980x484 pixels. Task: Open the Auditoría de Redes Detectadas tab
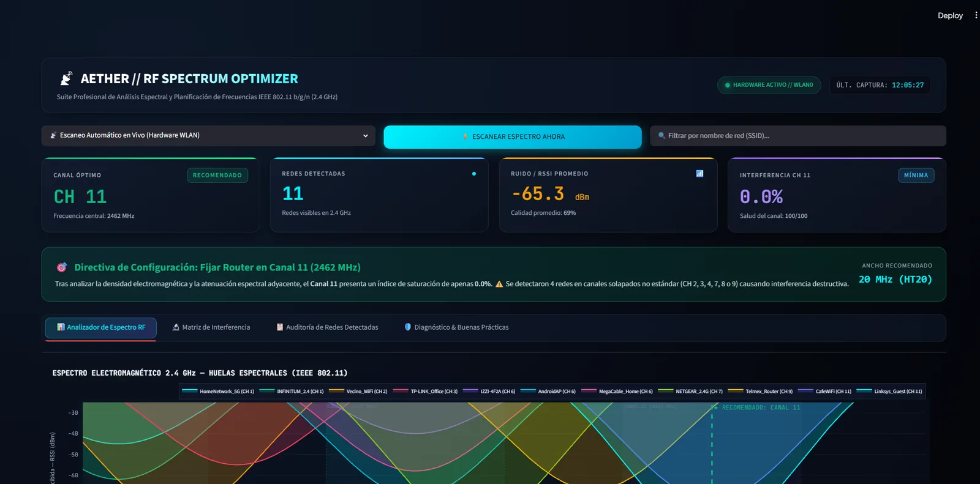point(327,327)
